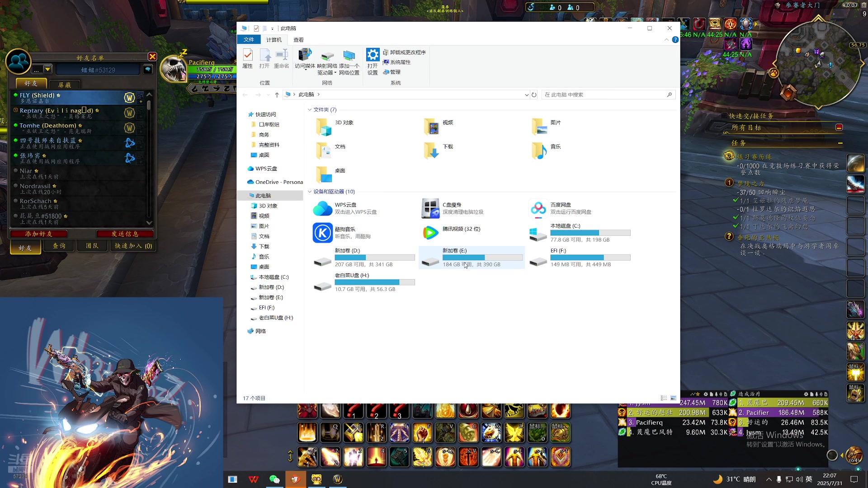Open recent locations dropdown arrow
This screenshot has height=488, width=868.
tap(268, 95)
